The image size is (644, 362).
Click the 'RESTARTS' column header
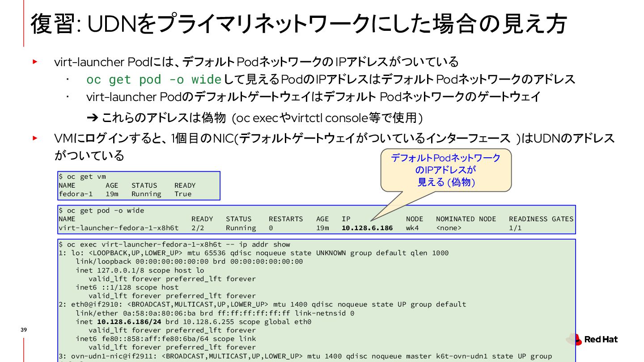click(x=286, y=219)
